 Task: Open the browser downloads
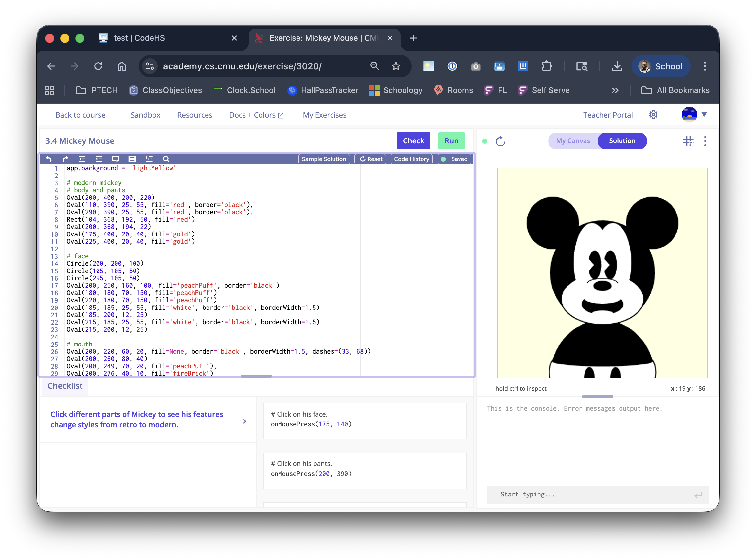[617, 66]
